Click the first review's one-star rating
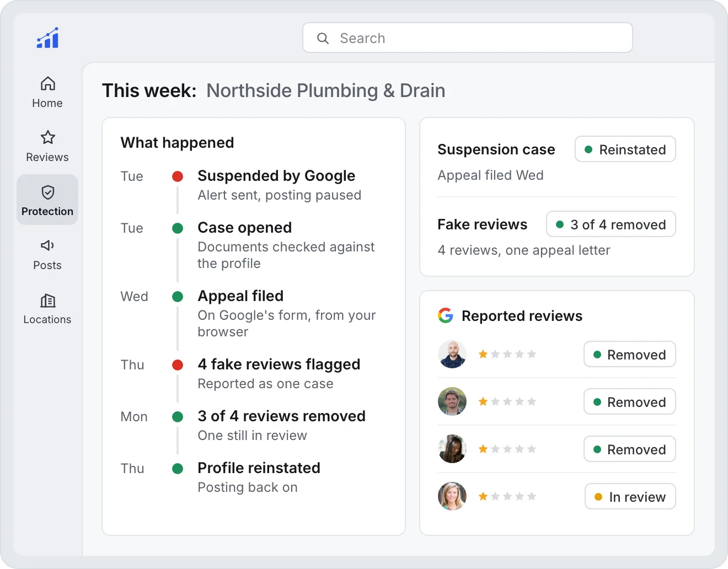Viewport: 728px width, 569px height. [x=507, y=354]
